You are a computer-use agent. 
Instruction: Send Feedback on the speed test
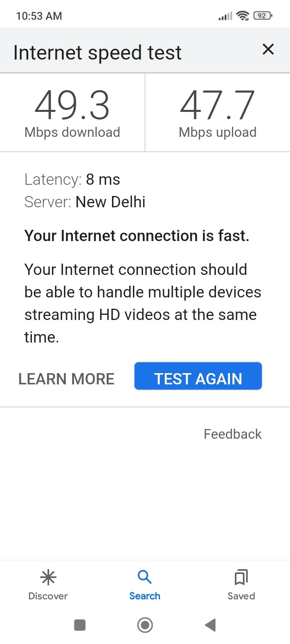click(x=233, y=434)
